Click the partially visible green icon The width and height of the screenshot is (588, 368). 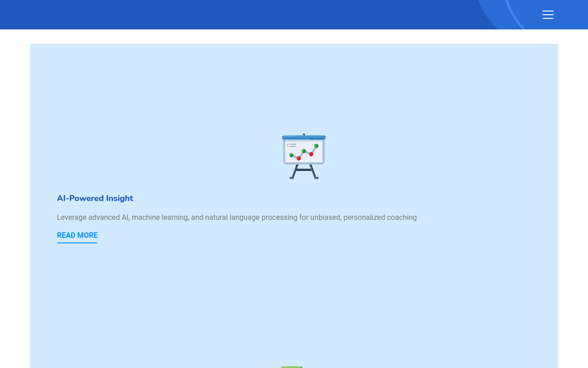292,367
